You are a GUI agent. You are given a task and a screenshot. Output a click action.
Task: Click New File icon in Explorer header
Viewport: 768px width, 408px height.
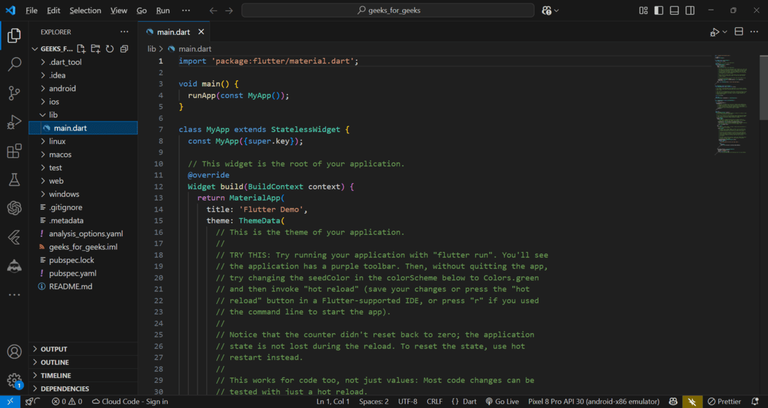[82, 48]
